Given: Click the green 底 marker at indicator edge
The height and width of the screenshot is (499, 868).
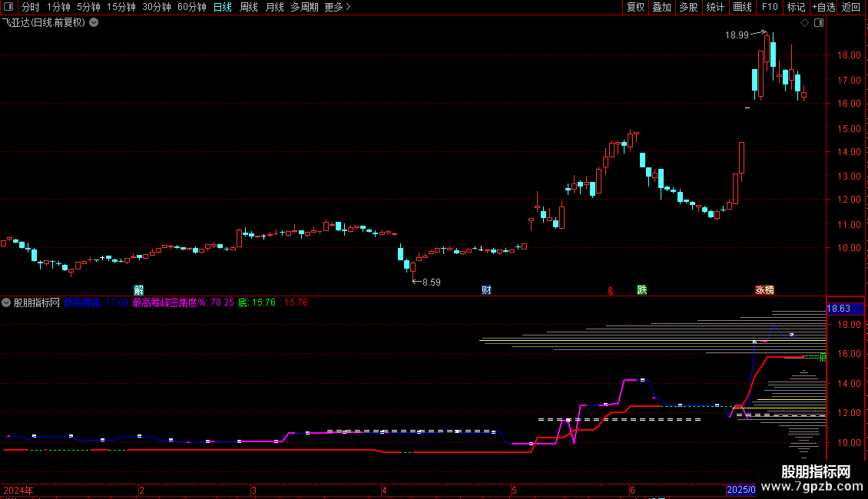Looking at the screenshot, I should 823,358.
